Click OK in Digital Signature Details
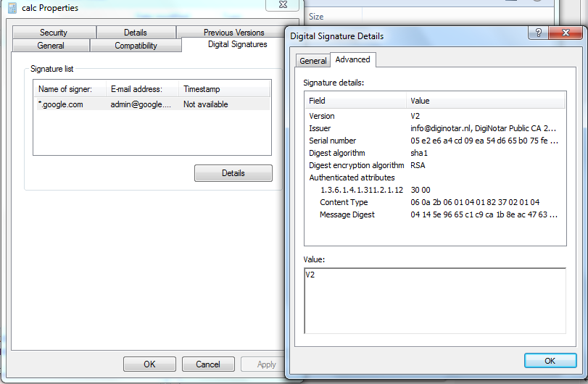This screenshot has height=384, width=588. coord(550,361)
